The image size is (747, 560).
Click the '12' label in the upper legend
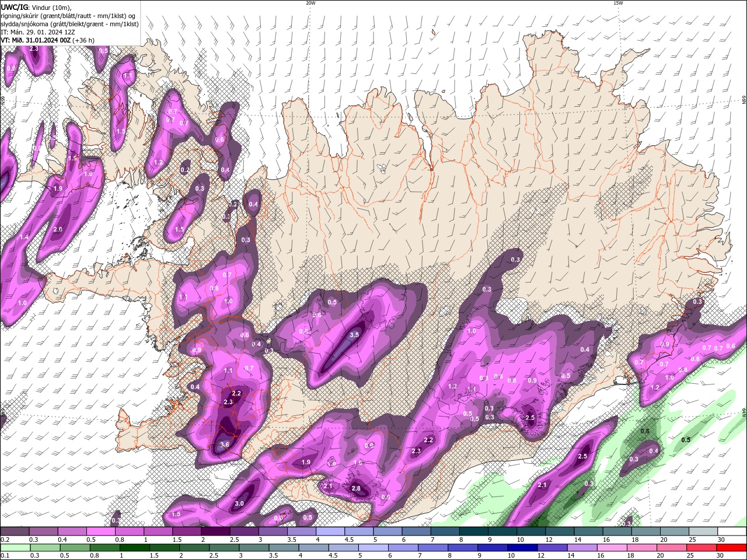tap(549, 540)
